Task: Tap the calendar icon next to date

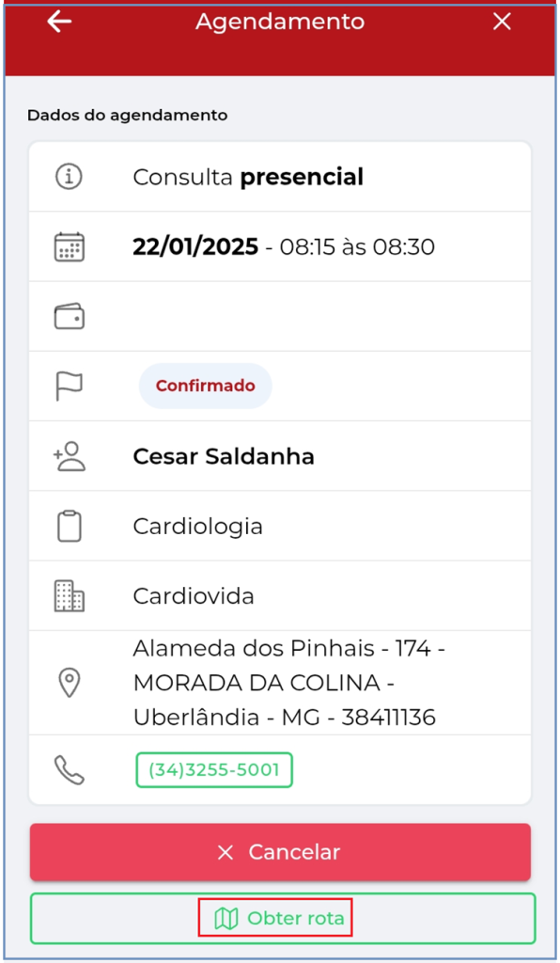Action: [70, 247]
